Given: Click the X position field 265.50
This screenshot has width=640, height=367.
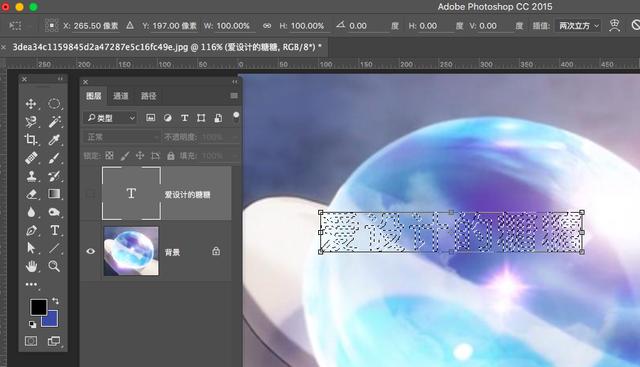Looking at the screenshot, I should 96,26.
